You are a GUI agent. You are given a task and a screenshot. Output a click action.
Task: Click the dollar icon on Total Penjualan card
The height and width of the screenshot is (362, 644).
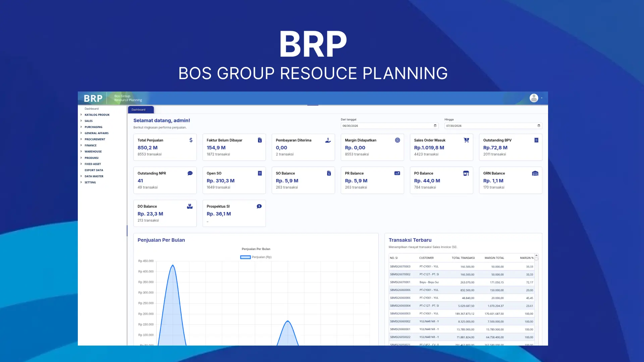coord(191,140)
